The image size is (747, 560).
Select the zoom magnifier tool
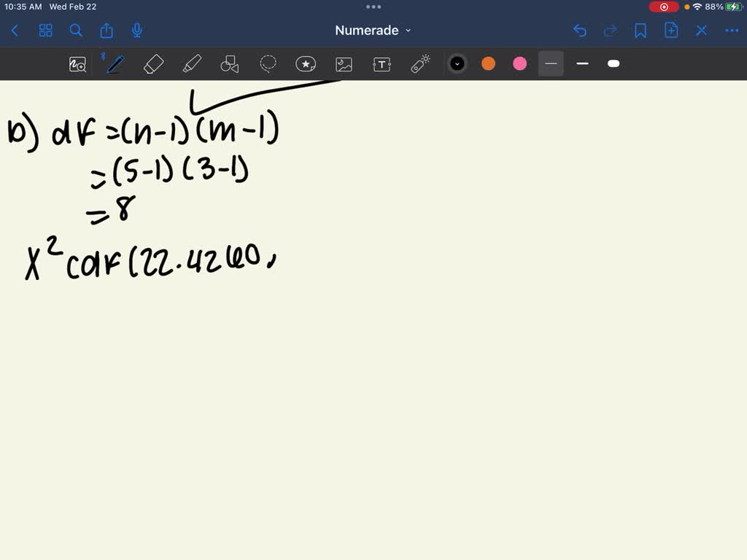click(77, 64)
